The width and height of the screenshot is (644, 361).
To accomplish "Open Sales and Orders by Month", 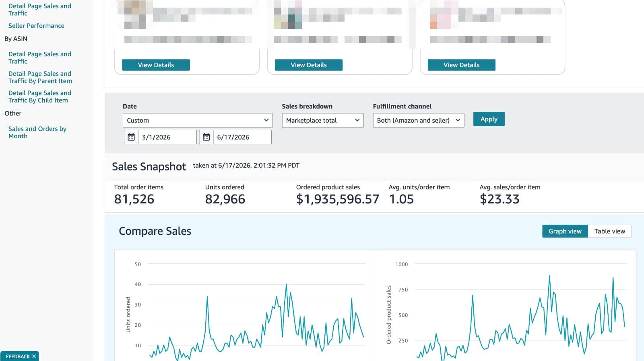I will [x=37, y=132].
